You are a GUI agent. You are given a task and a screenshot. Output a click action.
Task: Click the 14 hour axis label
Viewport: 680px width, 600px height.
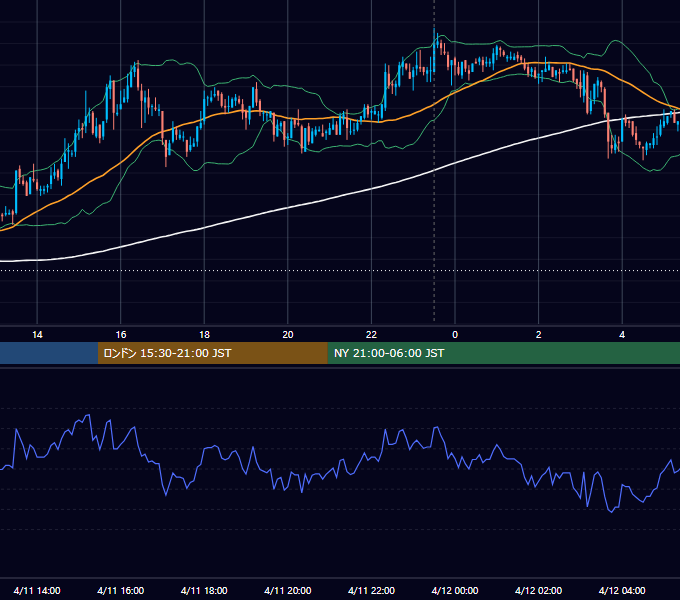point(37,335)
